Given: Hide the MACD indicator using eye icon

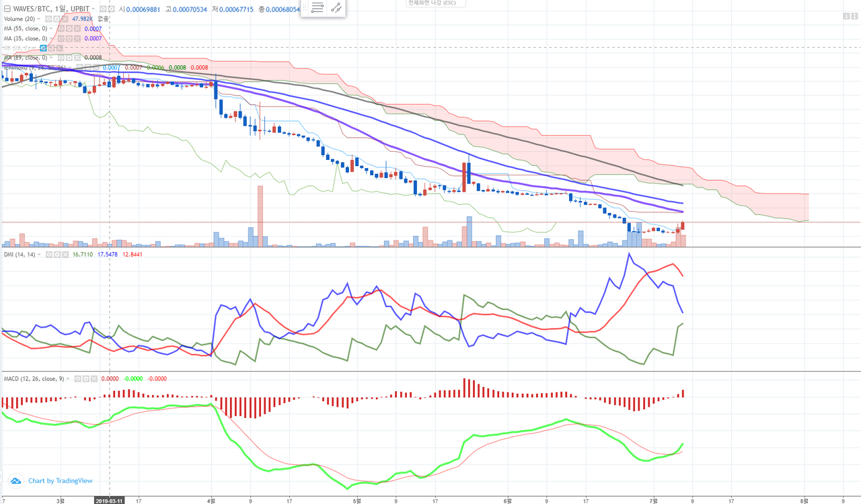Looking at the screenshot, I should pos(77,378).
